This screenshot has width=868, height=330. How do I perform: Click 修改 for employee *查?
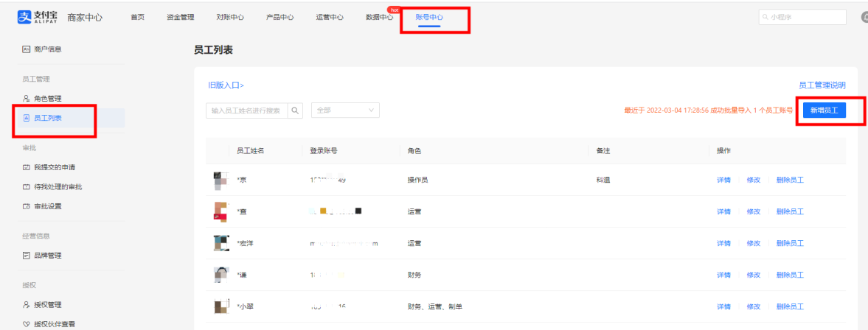(x=754, y=211)
